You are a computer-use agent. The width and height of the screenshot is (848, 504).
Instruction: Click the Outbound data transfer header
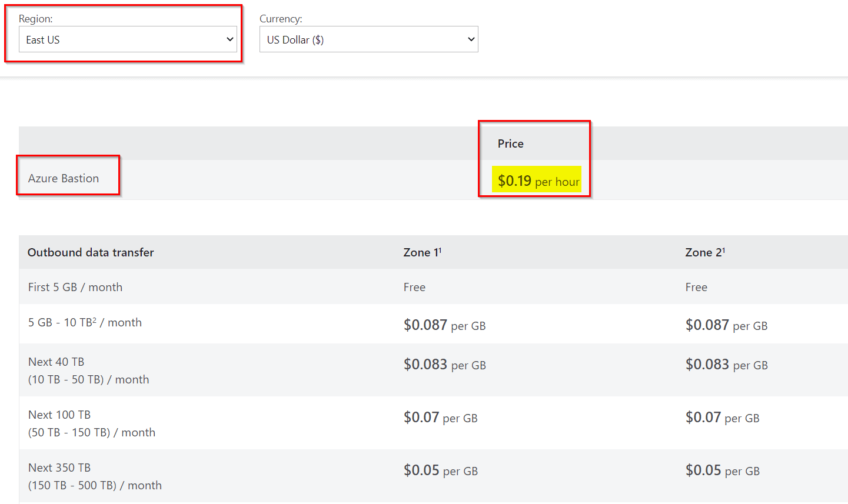point(91,252)
